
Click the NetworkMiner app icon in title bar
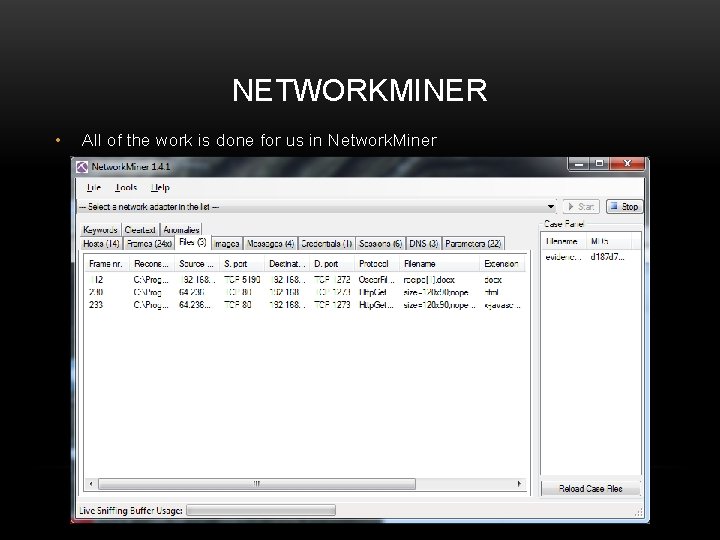click(x=82, y=167)
